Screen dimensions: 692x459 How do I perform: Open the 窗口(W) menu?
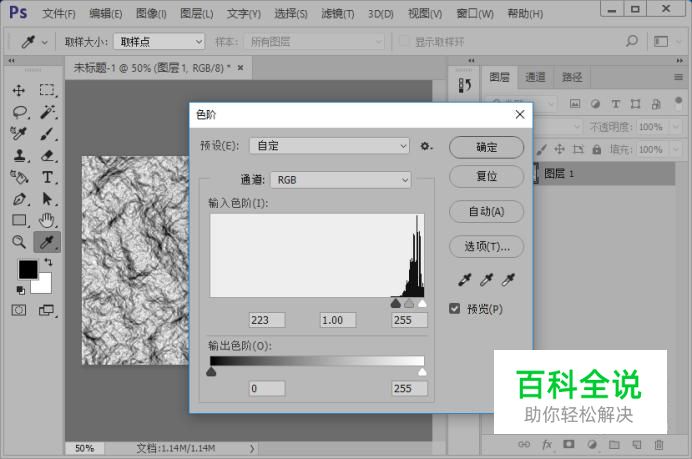[475, 14]
